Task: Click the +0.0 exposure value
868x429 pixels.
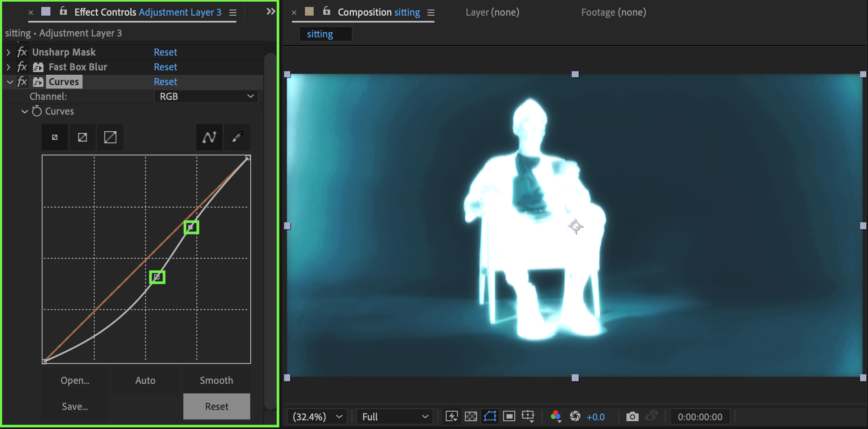Action: (596, 417)
